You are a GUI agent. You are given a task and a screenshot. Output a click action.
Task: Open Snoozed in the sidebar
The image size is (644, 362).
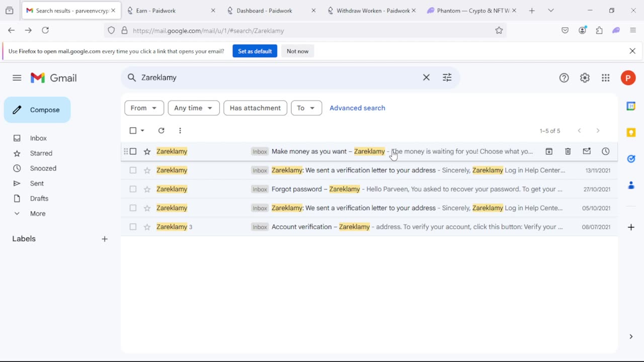click(x=43, y=168)
